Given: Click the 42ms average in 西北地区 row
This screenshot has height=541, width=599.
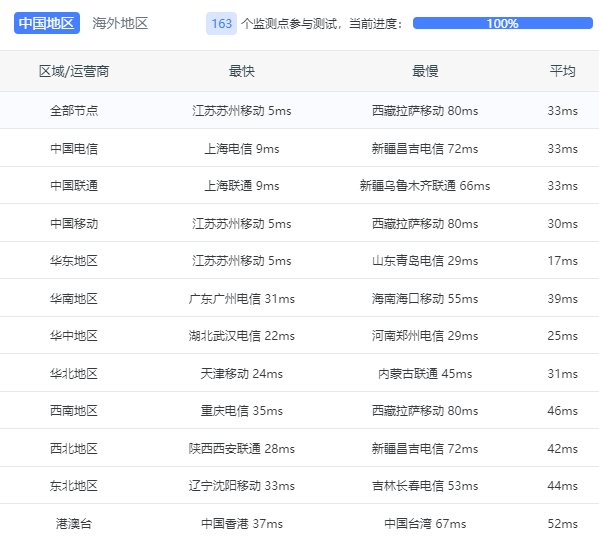Looking at the screenshot, I should [562, 449].
